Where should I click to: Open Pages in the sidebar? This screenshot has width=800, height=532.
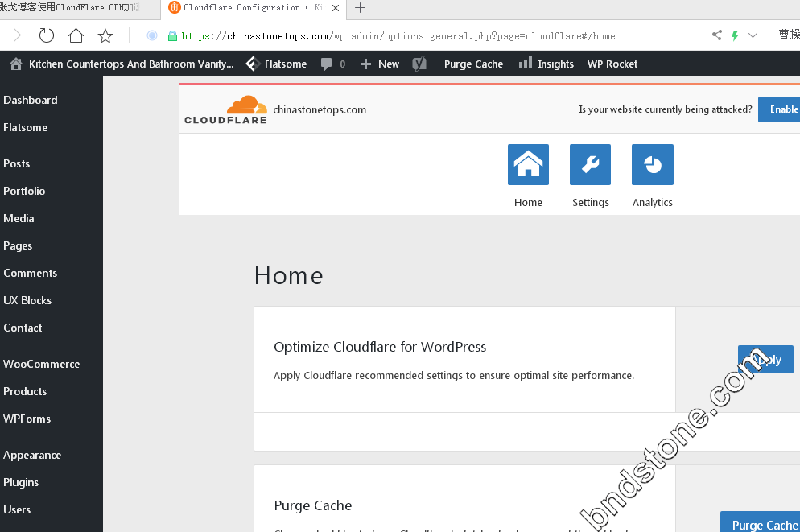click(x=18, y=245)
